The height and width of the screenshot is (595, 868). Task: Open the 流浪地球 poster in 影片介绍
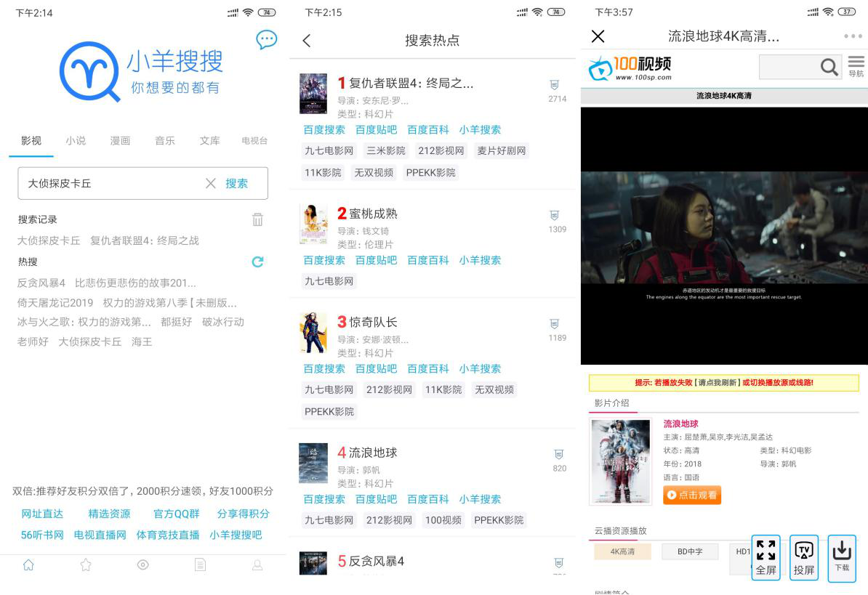point(621,462)
